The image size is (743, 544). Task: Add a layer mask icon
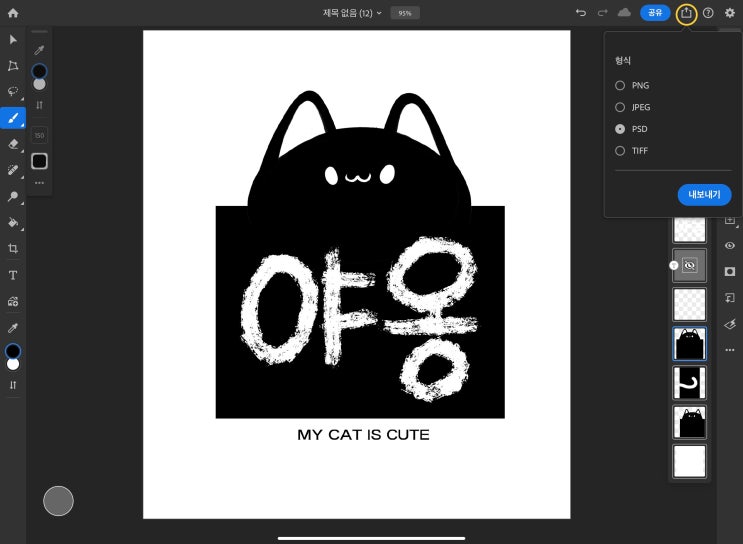(730, 271)
